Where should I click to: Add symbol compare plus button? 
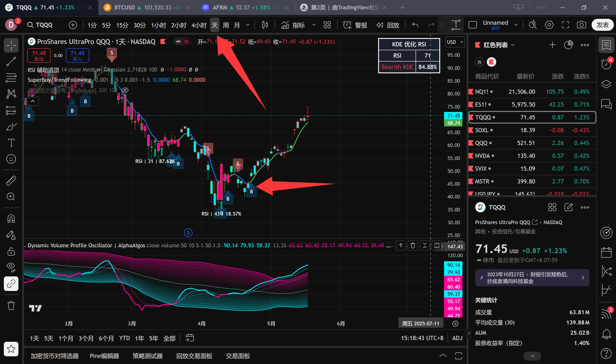tap(73, 25)
